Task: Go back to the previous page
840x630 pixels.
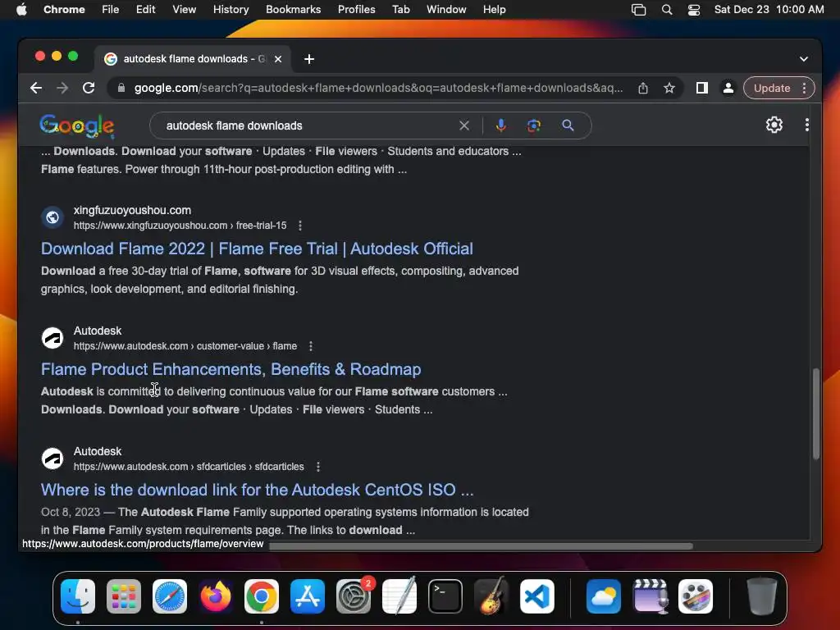Action: [x=36, y=88]
